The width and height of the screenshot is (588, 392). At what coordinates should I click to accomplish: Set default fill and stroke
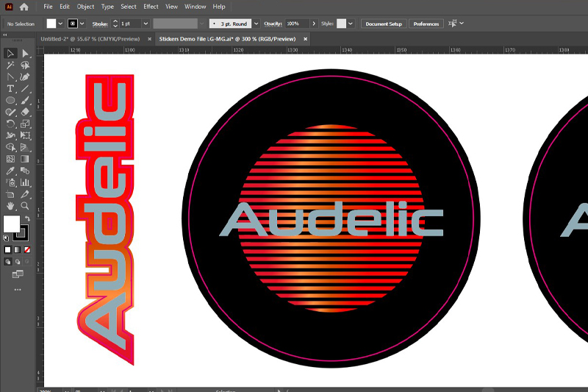7,238
